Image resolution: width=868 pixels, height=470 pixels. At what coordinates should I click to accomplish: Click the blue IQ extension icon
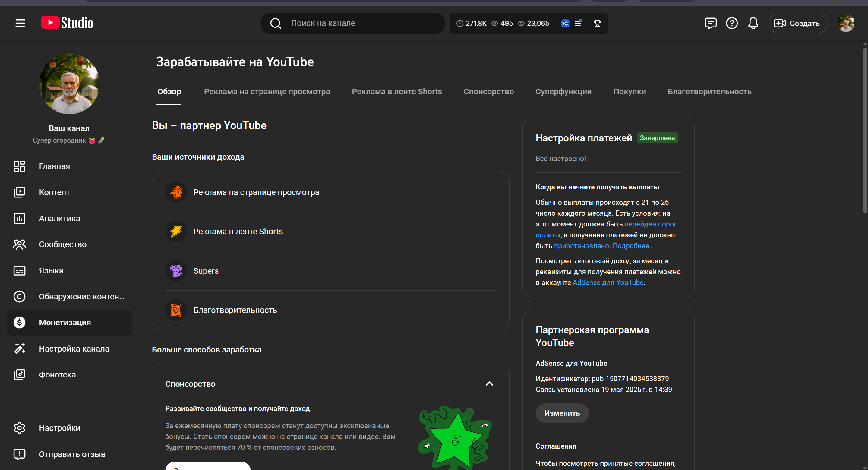[x=565, y=23]
